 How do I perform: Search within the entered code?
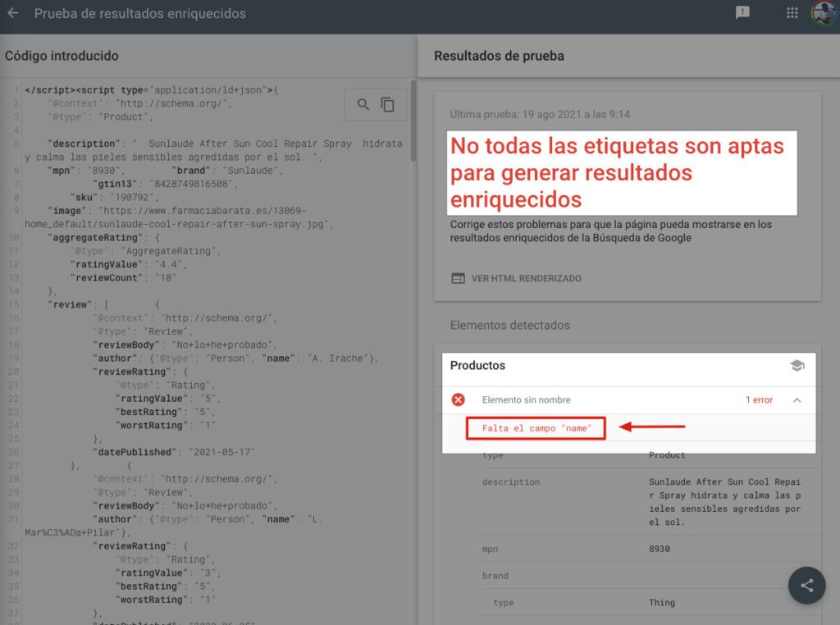(x=363, y=104)
